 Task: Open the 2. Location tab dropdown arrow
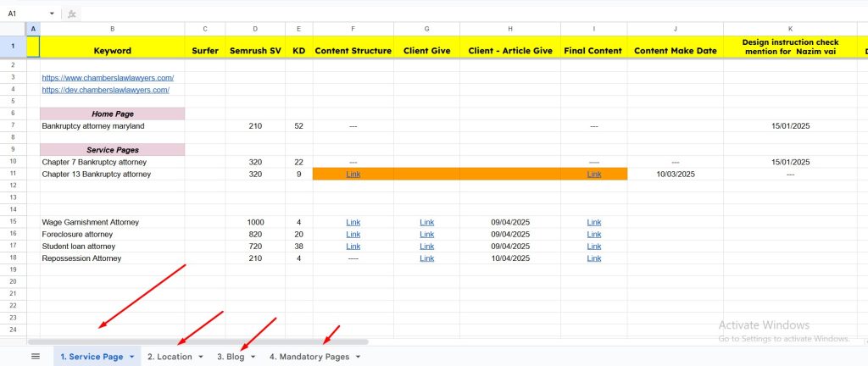click(x=200, y=357)
